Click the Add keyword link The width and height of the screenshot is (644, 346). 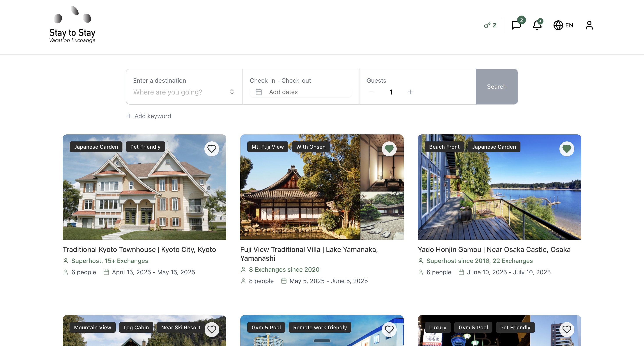pyautogui.click(x=149, y=116)
